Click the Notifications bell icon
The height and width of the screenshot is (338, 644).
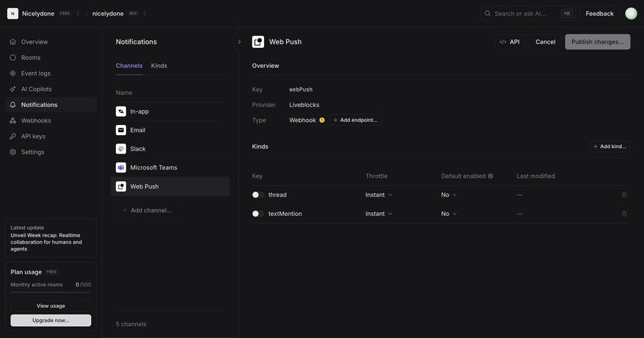pos(13,104)
